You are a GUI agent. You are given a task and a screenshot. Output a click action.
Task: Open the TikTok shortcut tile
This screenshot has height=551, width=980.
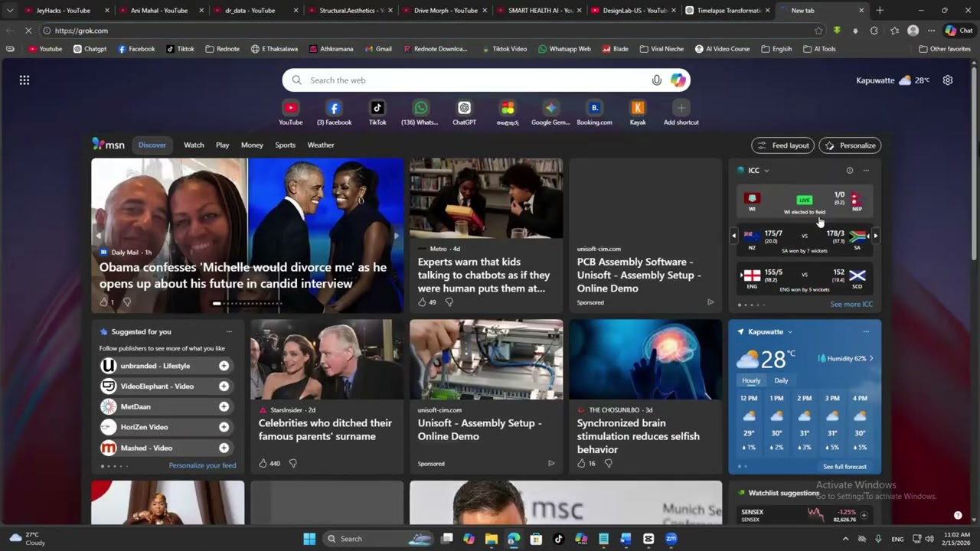377,112
